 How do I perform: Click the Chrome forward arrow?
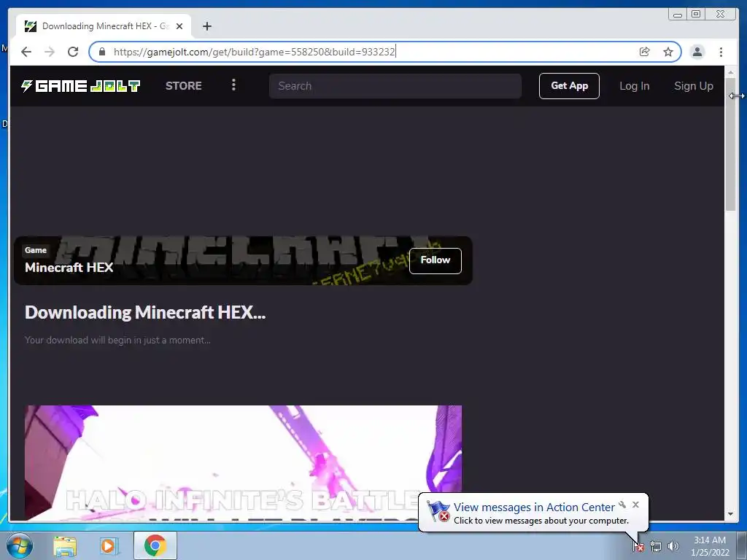(50, 52)
